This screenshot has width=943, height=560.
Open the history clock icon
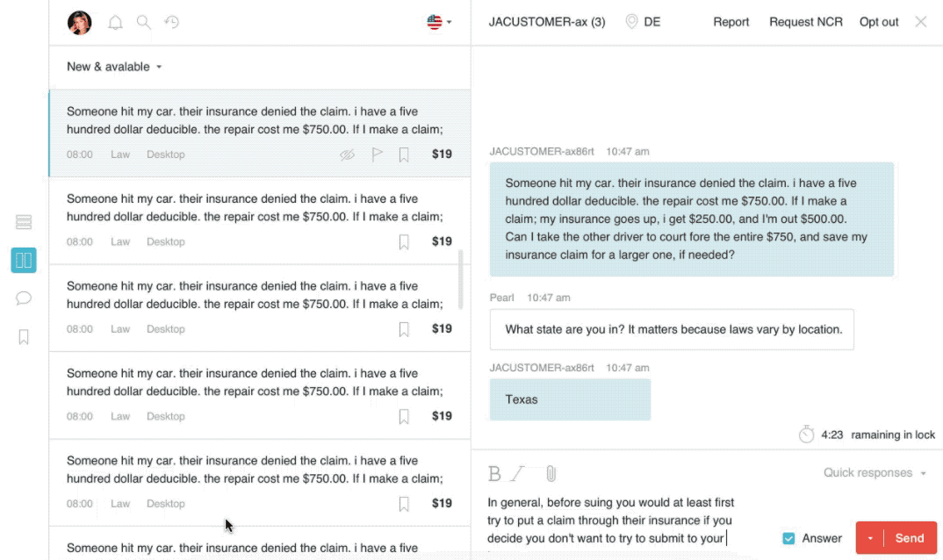tap(172, 23)
